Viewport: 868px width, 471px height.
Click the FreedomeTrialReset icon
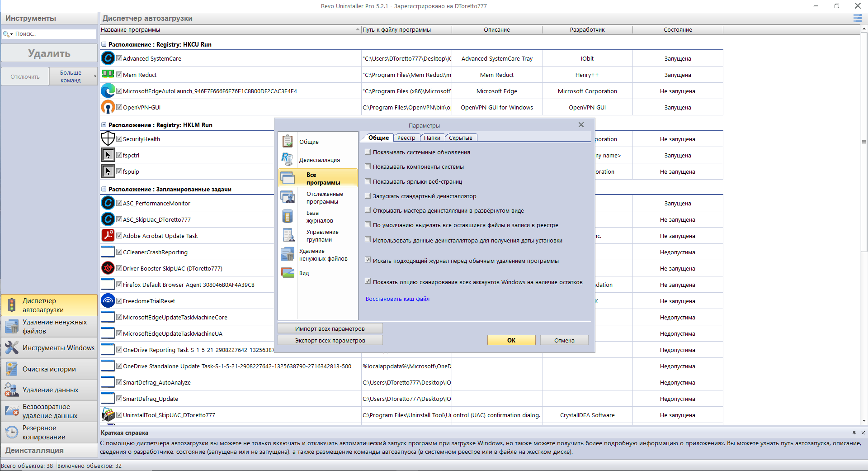pos(108,301)
